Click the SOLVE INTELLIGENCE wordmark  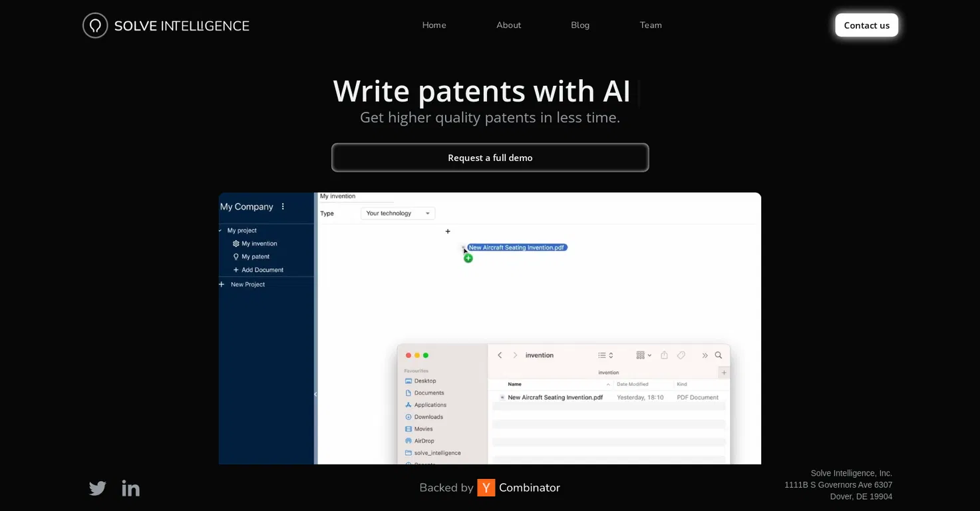(182, 26)
